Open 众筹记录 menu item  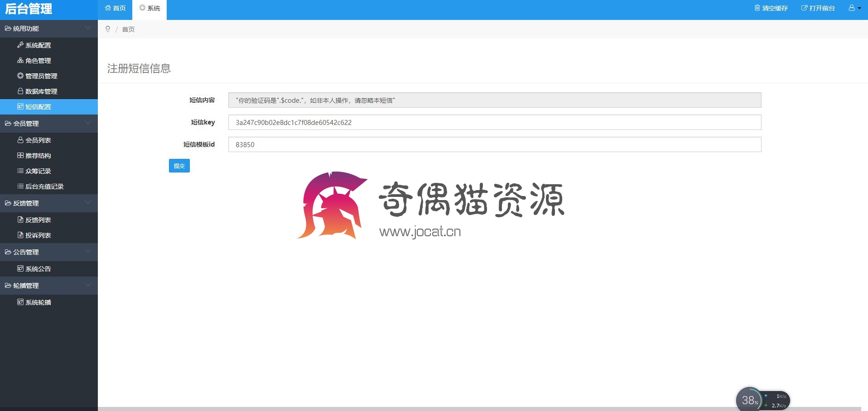[49, 171]
